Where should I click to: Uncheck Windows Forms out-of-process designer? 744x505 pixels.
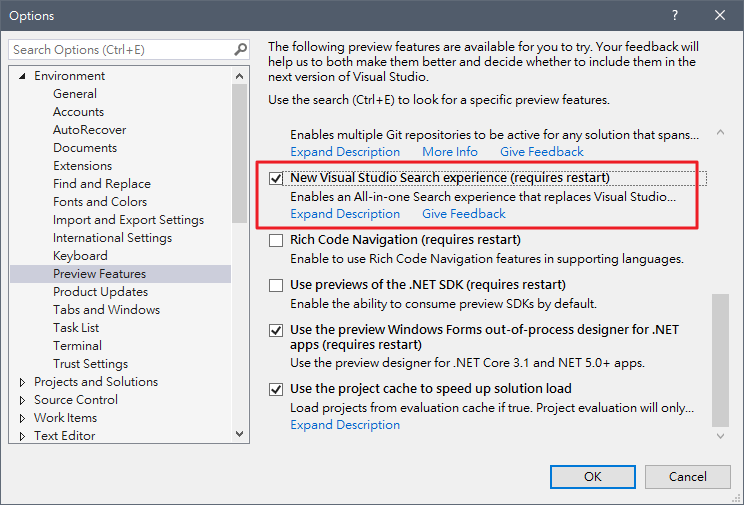pos(276,330)
